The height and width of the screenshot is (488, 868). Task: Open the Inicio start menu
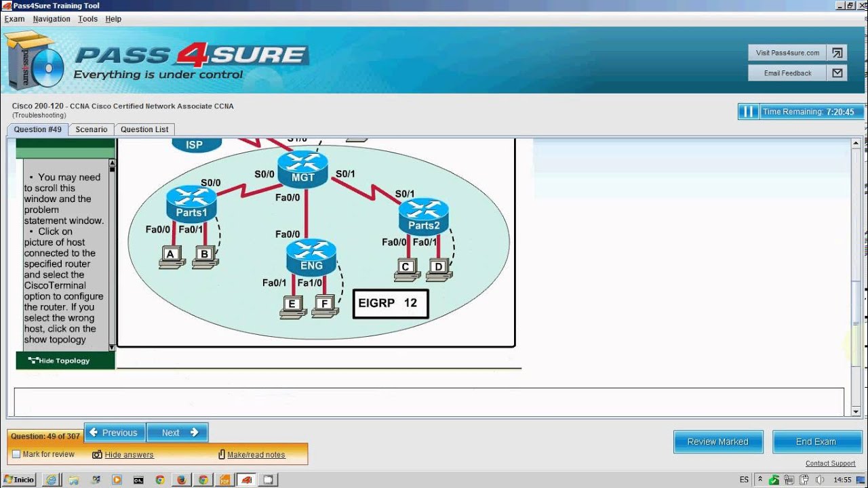click(x=18, y=480)
